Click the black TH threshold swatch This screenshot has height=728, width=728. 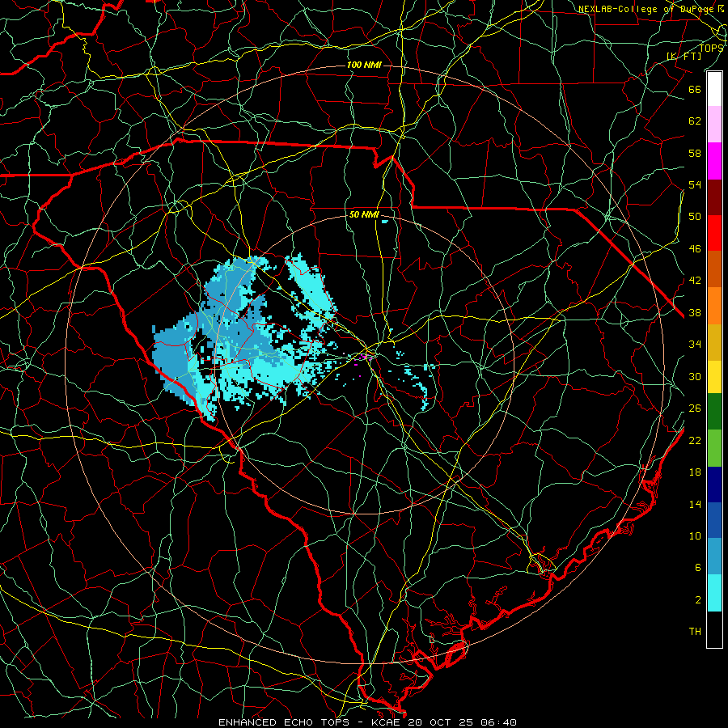pos(714,629)
